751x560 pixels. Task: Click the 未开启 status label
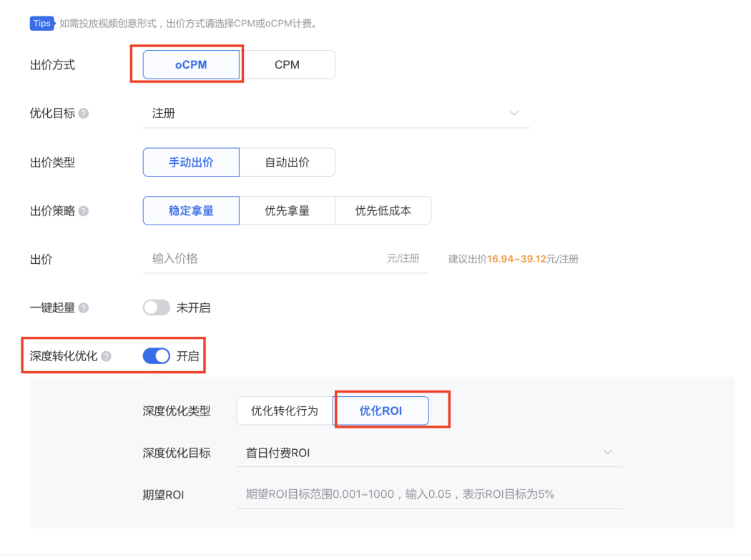click(194, 308)
